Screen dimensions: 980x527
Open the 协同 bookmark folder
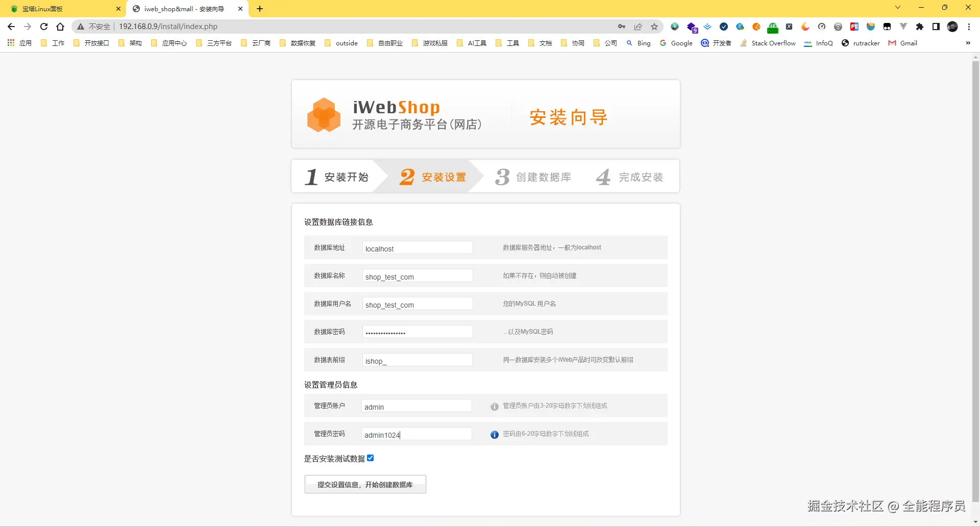(573, 43)
